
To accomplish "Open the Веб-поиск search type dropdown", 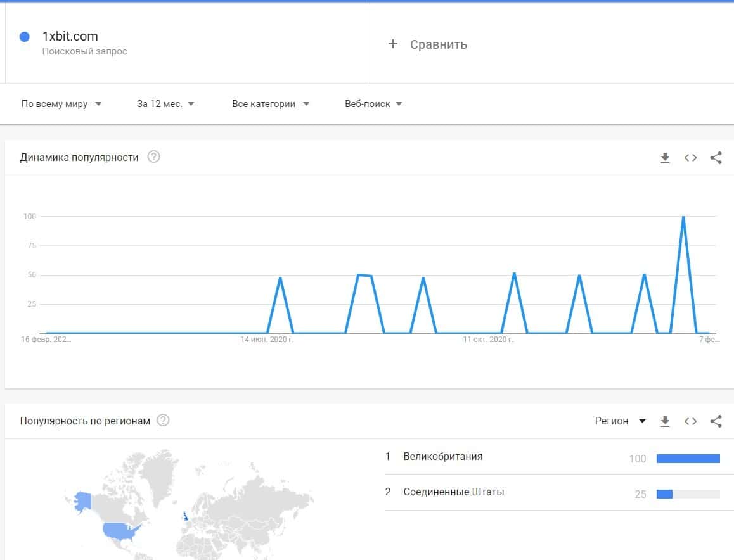I will (x=373, y=104).
